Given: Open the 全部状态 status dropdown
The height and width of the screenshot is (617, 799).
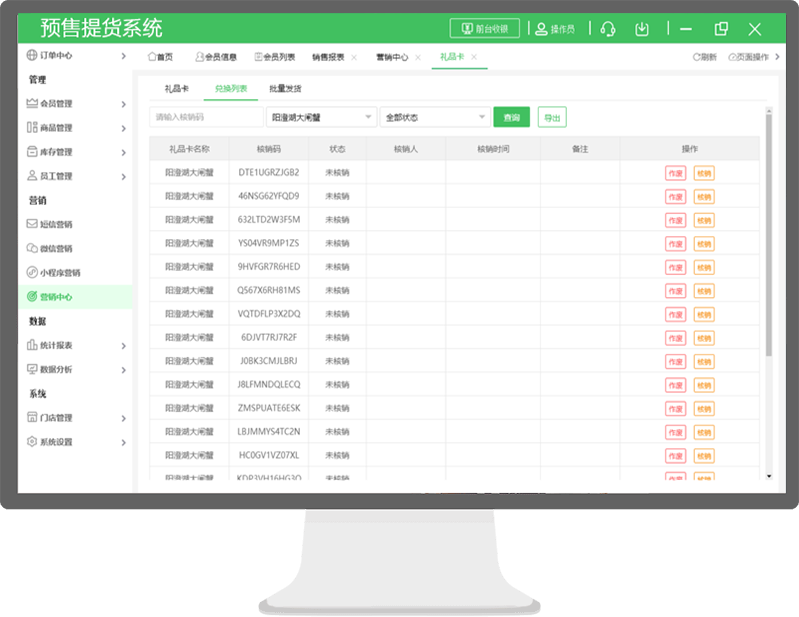Looking at the screenshot, I should tap(433, 118).
